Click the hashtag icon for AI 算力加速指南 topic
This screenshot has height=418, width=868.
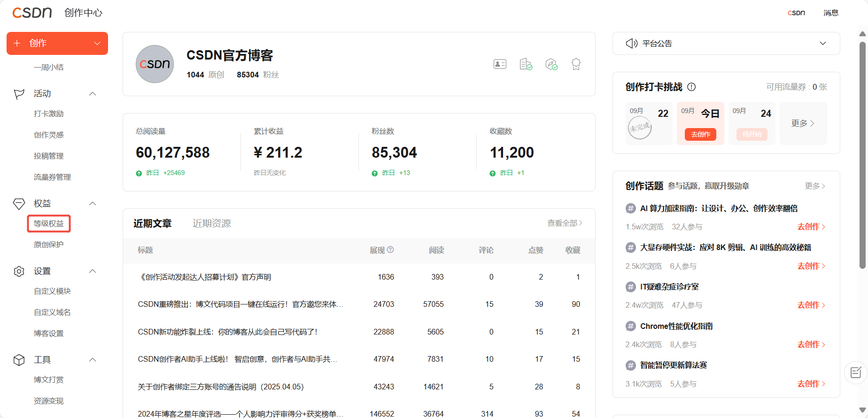(631, 208)
